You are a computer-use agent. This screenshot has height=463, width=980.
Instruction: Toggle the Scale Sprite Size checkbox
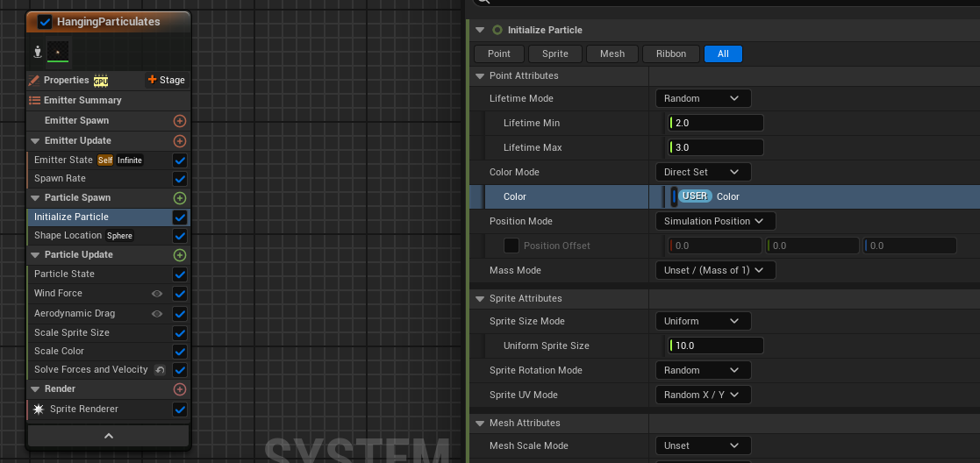pos(180,333)
